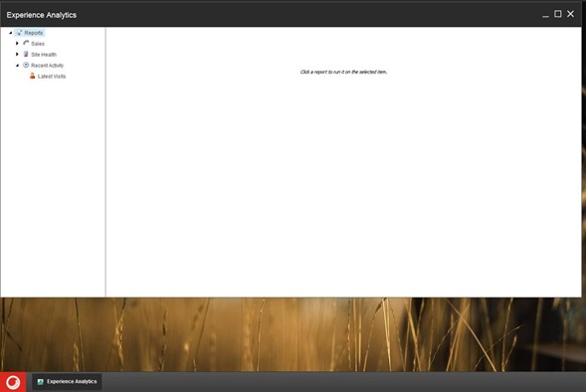This screenshot has width=586, height=392.
Task: Expand the Sales tree node
Action: click(x=17, y=44)
